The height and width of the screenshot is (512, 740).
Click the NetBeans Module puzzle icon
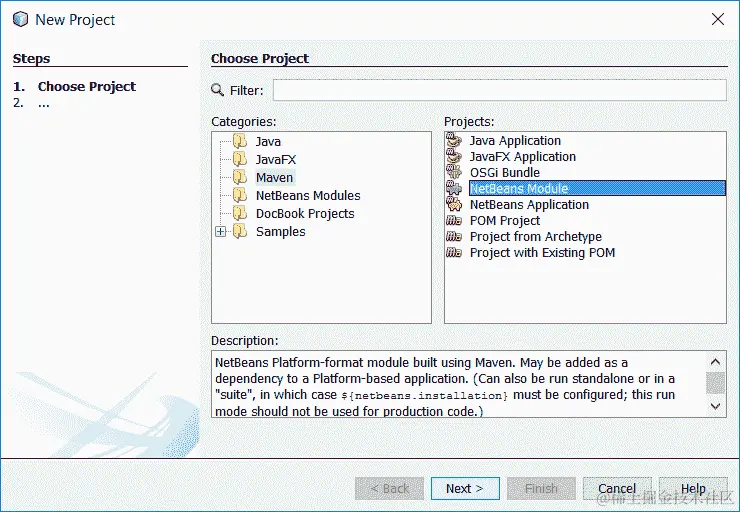coord(454,188)
